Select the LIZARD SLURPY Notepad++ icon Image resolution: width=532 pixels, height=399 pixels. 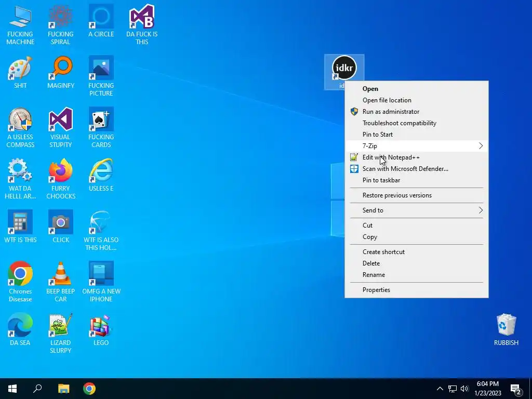60,326
